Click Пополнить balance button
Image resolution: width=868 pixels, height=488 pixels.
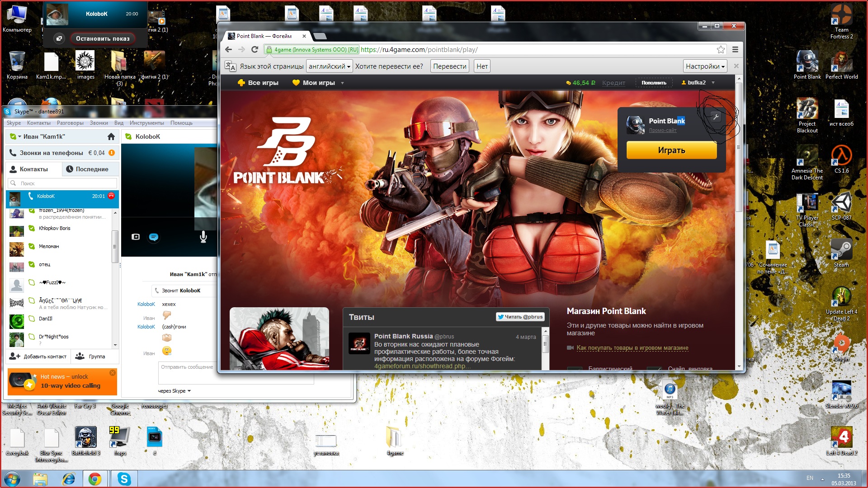(654, 83)
